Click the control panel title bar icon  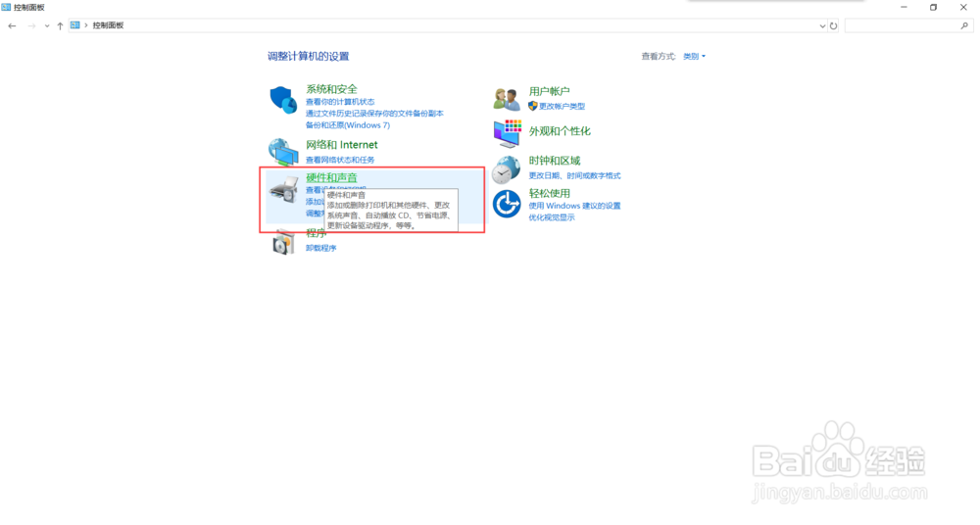coord(6,7)
